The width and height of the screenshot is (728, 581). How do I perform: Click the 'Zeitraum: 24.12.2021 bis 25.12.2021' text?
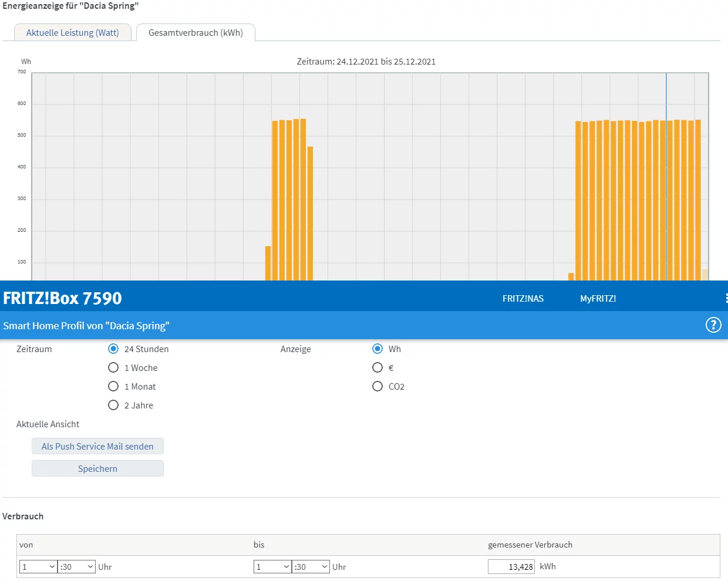[366, 62]
